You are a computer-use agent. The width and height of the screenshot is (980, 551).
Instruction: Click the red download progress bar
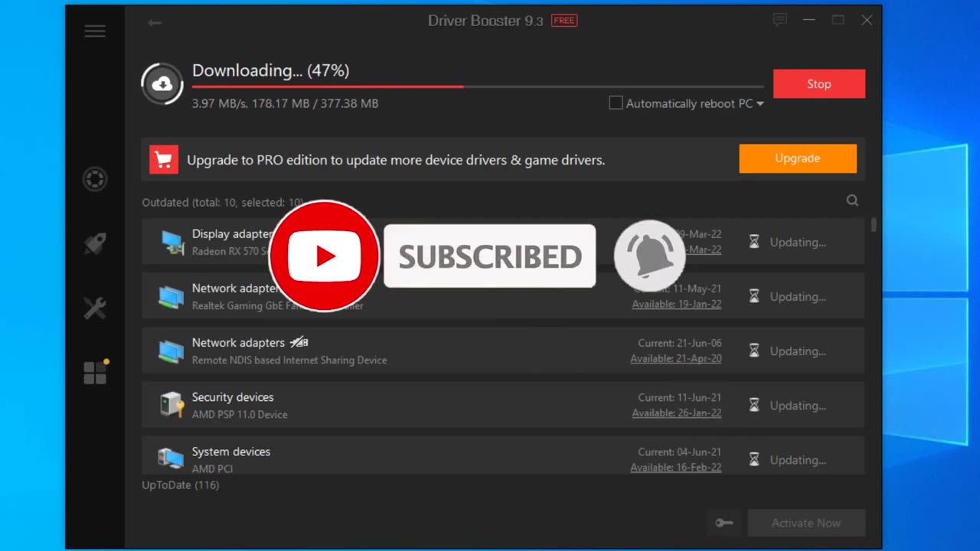click(328, 86)
